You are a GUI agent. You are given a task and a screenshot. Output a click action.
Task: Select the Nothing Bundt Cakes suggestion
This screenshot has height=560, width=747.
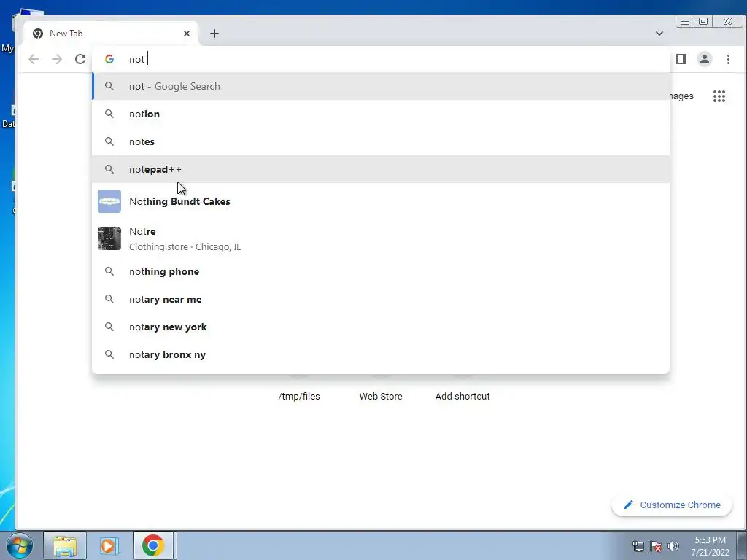(381, 201)
